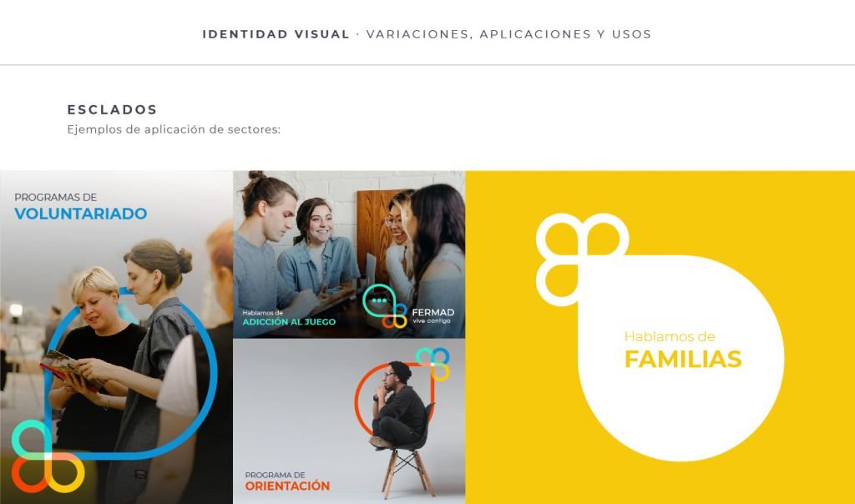This screenshot has width=855, height=504.
Task: Click the ADICCIÓN AL JUEGO caption
Action: coord(289,322)
